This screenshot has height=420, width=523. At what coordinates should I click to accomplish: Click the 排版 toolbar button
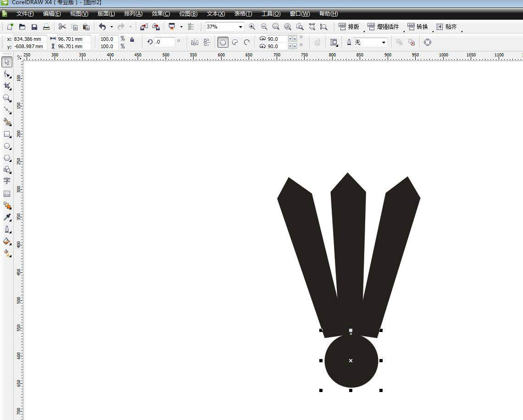click(x=349, y=27)
